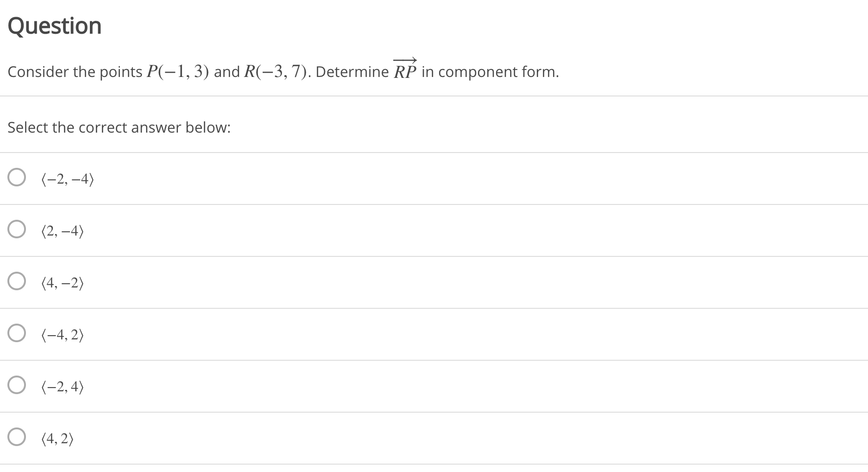Select the radio button for ⟨−2, −4⟩

(x=17, y=177)
